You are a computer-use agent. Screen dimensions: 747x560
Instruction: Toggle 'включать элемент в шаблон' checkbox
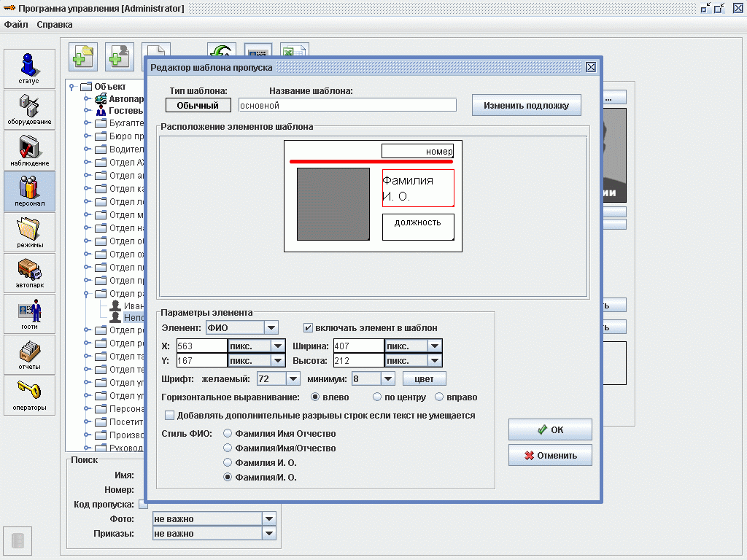[x=308, y=328]
